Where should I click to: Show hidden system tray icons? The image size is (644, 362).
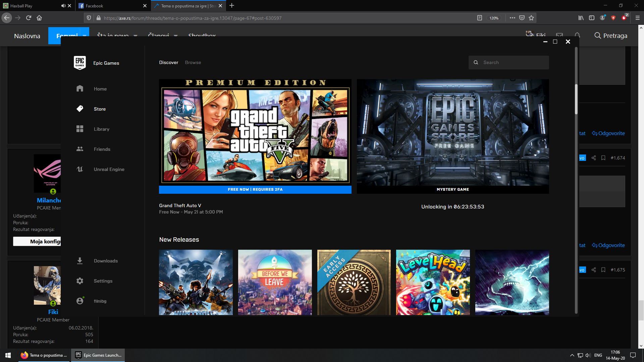[572, 355]
